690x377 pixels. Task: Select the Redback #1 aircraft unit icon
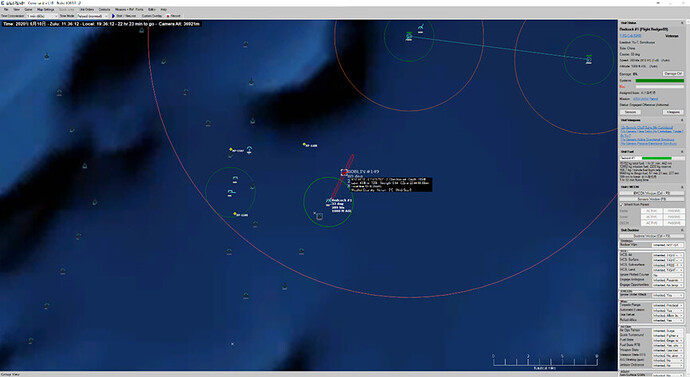[328, 201]
